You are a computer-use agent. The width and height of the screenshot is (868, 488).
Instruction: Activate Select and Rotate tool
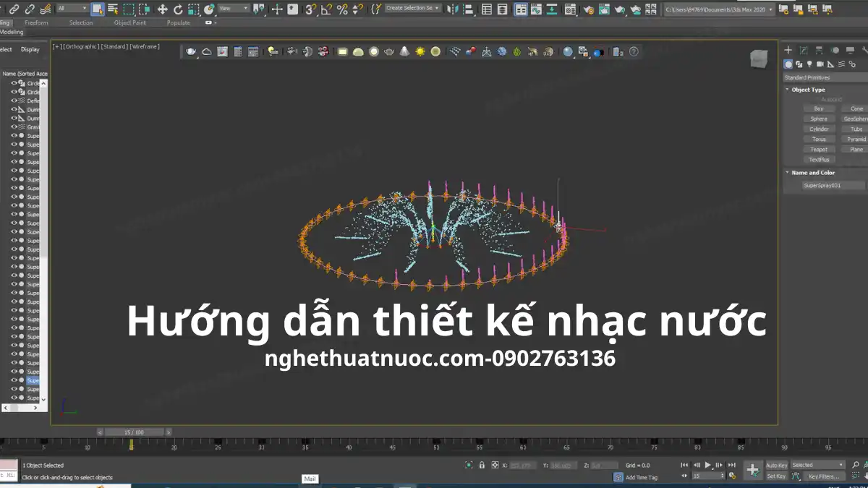pyautogui.click(x=178, y=9)
